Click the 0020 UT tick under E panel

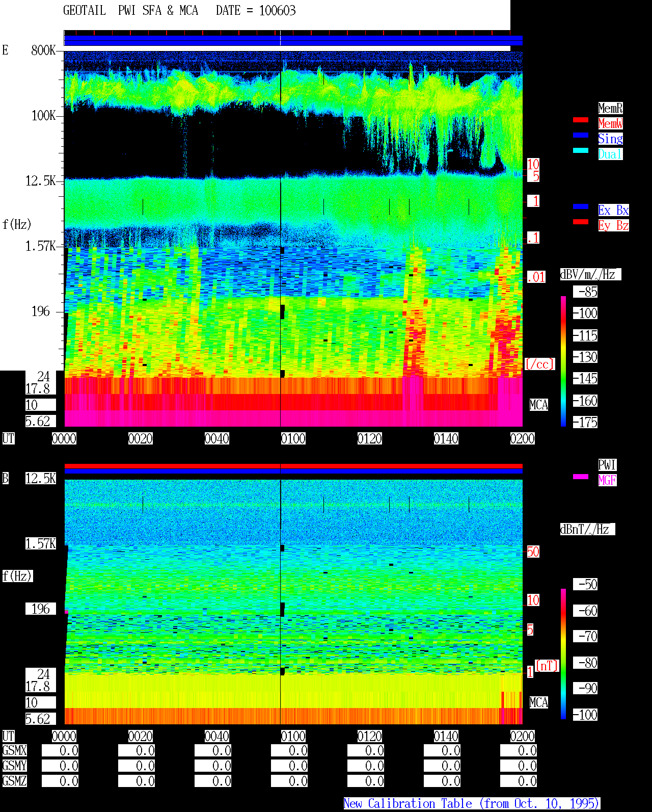point(141,438)
